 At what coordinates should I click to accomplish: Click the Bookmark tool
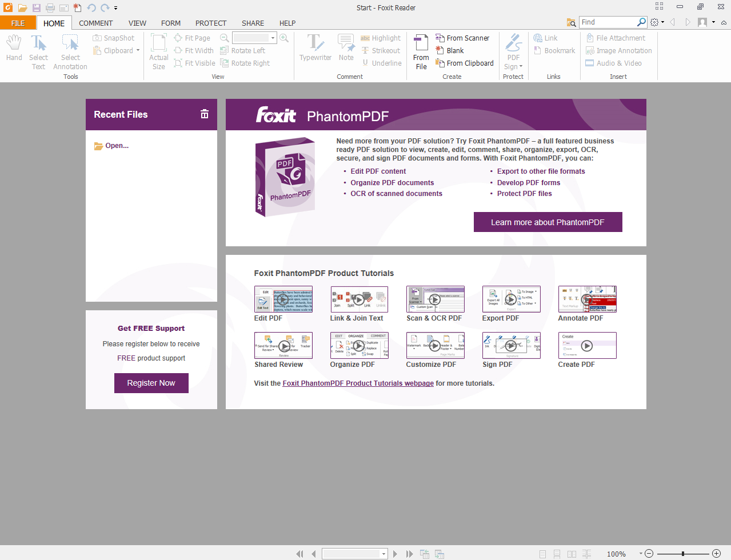click(554, 51)
